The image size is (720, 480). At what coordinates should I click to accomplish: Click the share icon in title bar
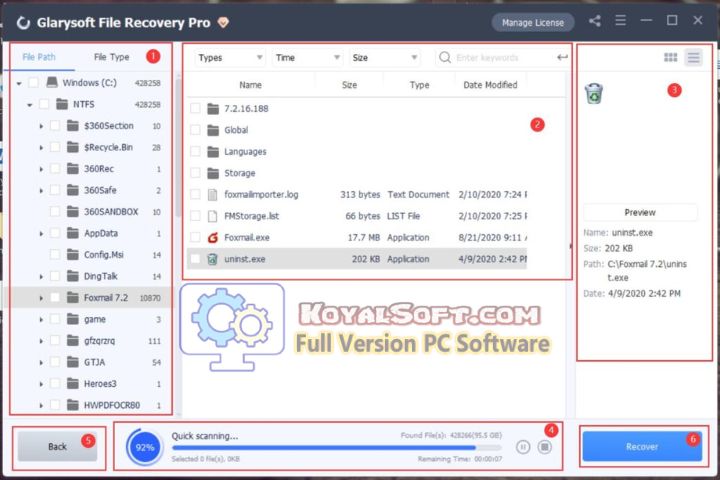595,21
